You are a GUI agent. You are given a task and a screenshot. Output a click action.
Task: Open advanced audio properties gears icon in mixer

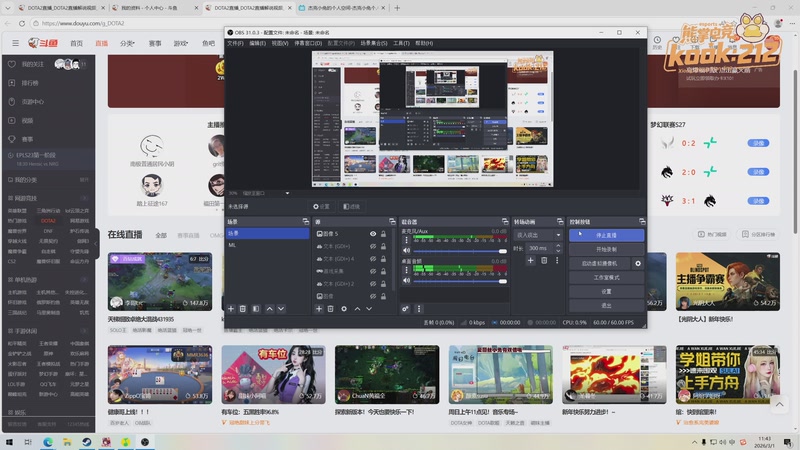pyautogui.click(x=405, y=309)
